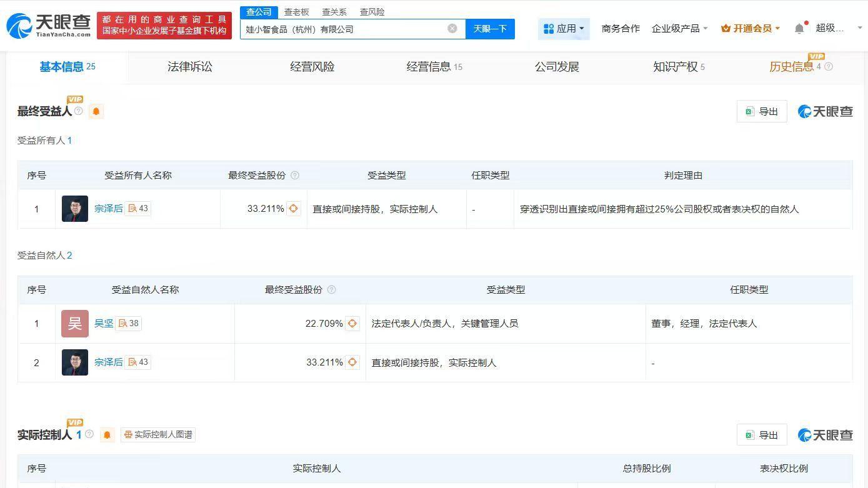Open 宗泽后 name link in 受益自然人 table
Screen dimensions: 868x488
109,362
